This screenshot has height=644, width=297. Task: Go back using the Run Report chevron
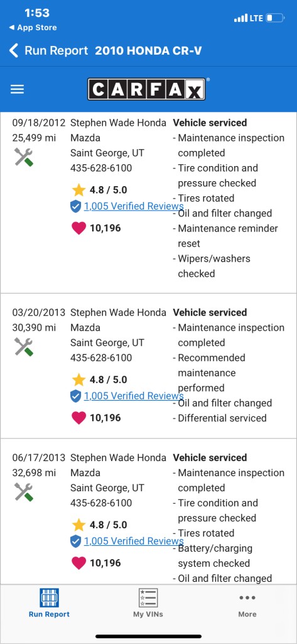[x=14, y=51]
